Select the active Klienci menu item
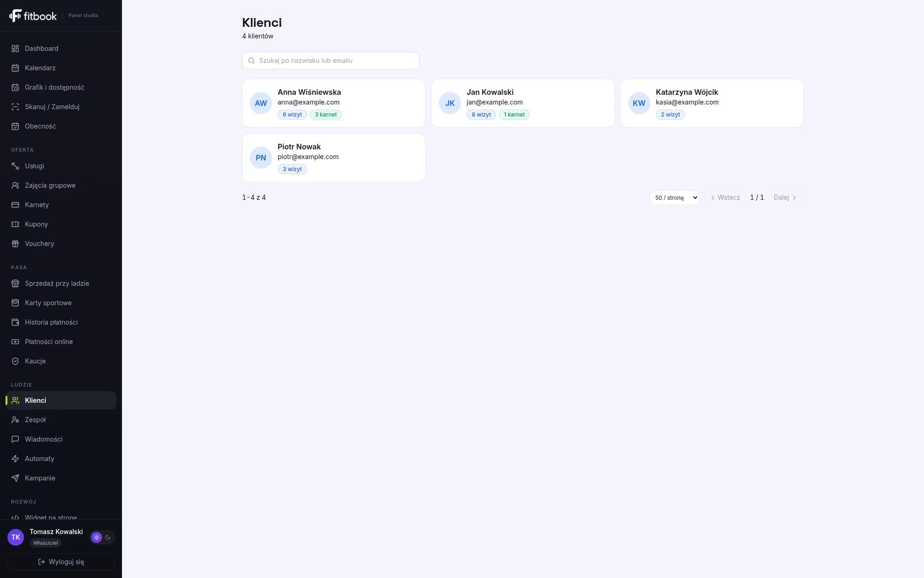924x578 pixels. [x=61, y=400]
